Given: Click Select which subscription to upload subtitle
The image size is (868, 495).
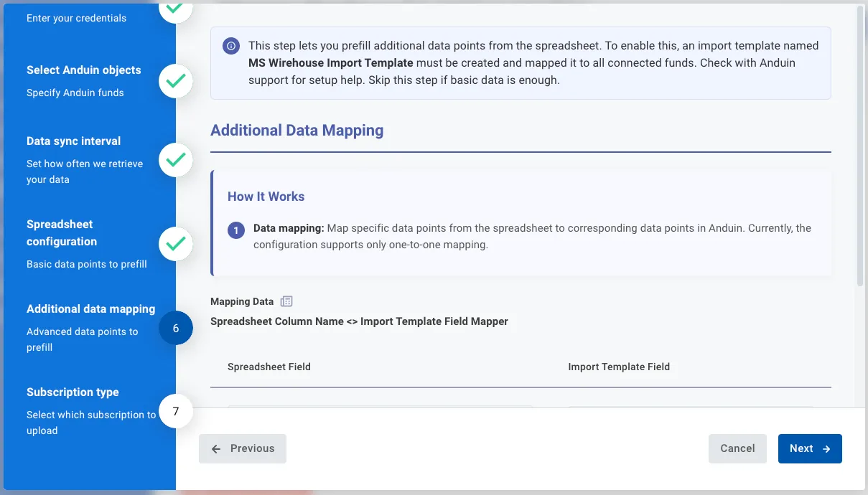Looking at the screenshot, I should pyautogui.click(x=91, y=423).
